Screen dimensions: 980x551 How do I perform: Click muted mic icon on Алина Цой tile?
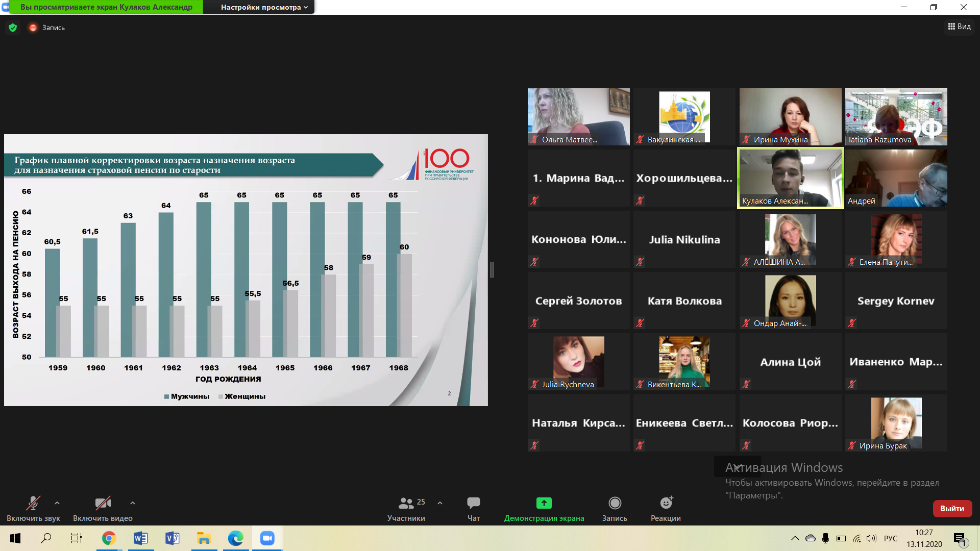tap(746, 384)
